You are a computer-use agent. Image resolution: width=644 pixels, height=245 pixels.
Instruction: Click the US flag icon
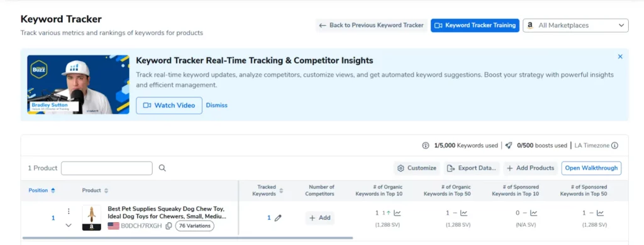click(x=113, y=226)
